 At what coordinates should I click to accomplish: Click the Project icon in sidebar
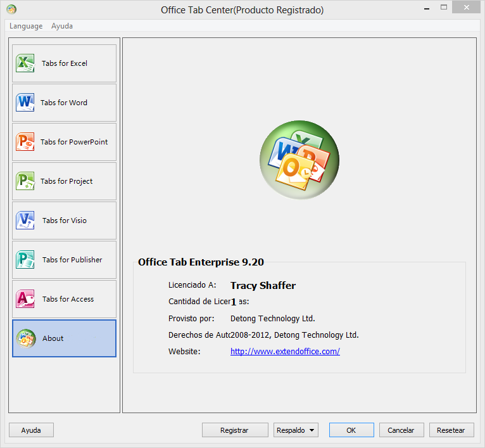25,181
